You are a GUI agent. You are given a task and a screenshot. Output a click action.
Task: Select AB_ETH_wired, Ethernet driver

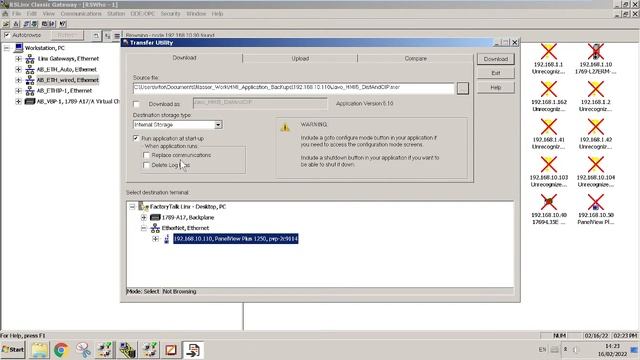(67, 80)
